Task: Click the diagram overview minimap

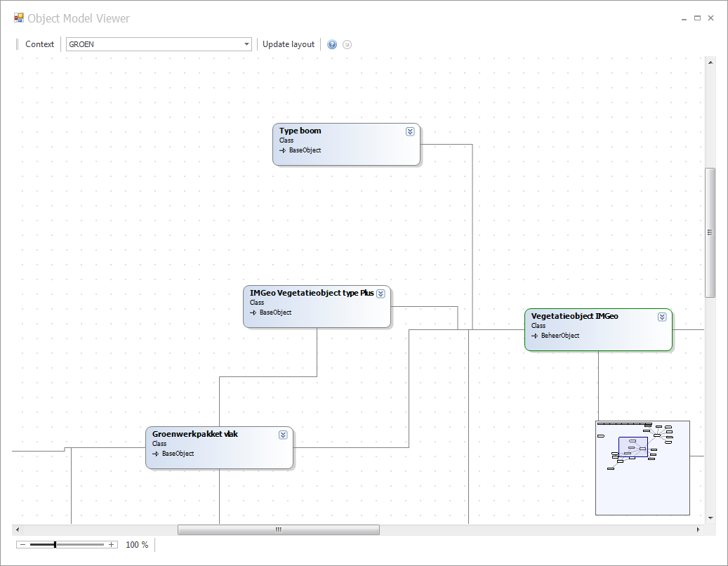Action: [642, 468]
